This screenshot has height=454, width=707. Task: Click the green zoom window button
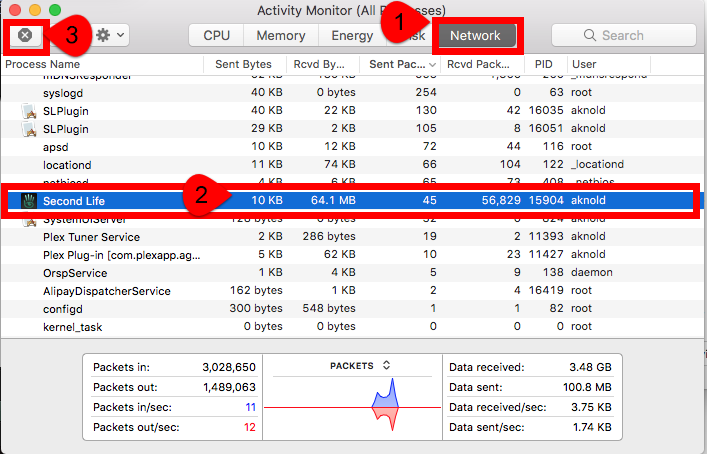[55, 9]
